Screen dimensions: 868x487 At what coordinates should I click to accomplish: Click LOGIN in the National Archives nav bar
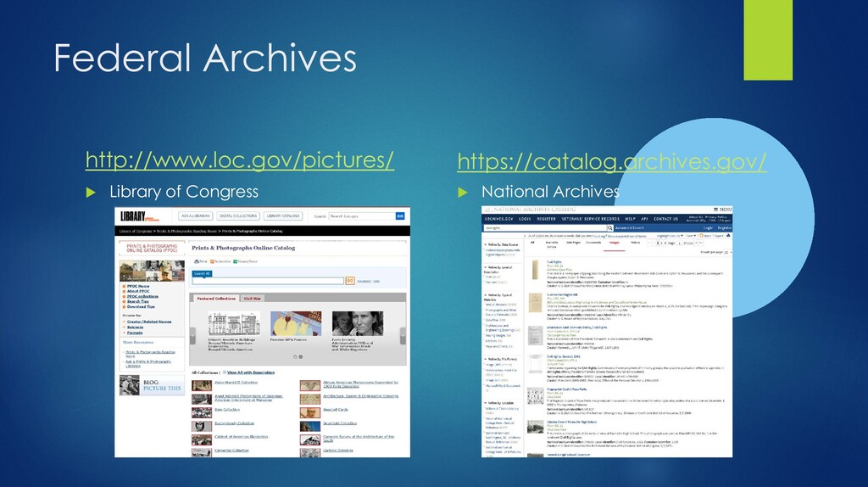pyautogui.click(x=525, y=219)
